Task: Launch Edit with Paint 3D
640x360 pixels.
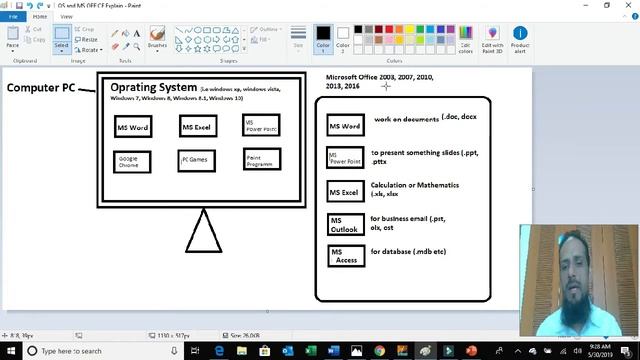Action: pos(492,40)
